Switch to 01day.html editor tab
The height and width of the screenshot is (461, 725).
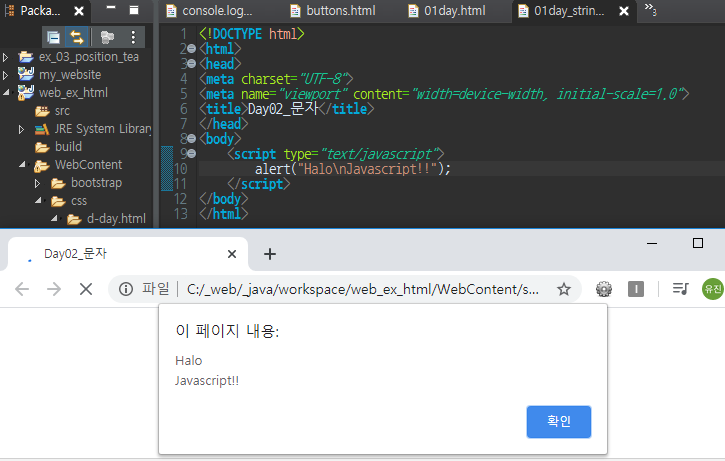(x=447, y=11)
